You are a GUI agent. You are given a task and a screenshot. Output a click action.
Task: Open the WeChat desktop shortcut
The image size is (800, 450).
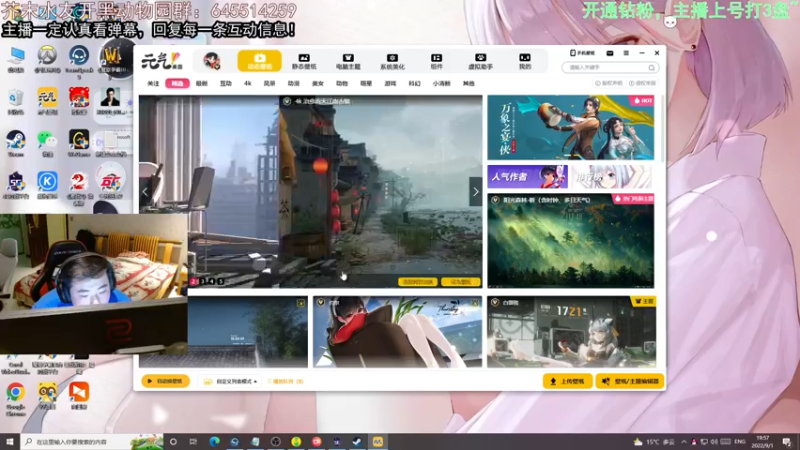(x=47, y=143)
